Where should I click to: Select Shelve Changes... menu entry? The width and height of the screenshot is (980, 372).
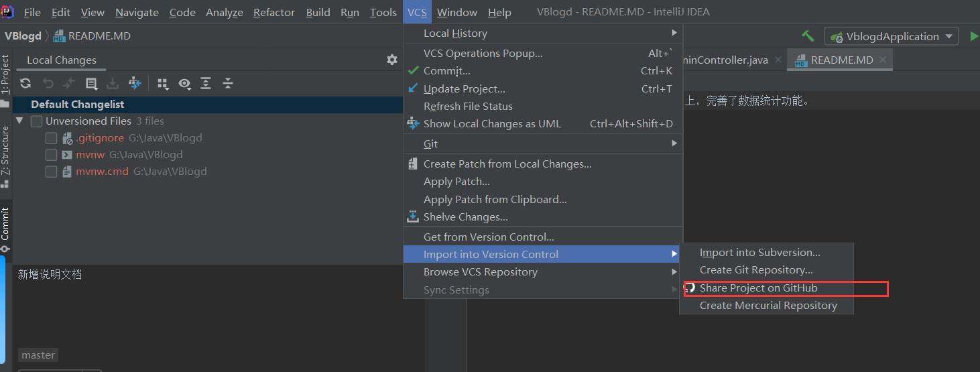pyautogui.click(x=543, y=216)
